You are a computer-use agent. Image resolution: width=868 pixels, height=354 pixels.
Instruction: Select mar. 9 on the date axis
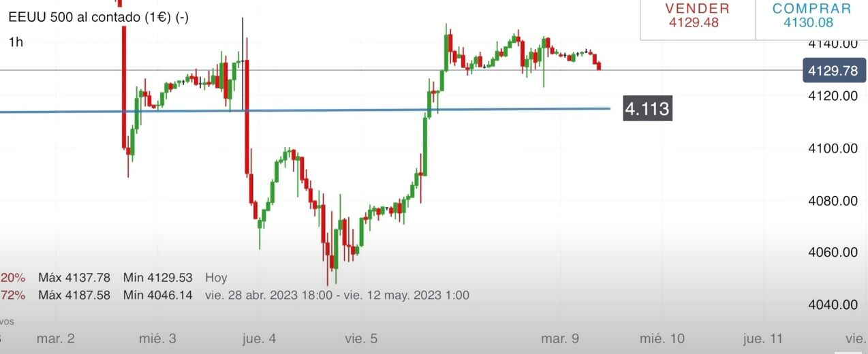(559, 338)
